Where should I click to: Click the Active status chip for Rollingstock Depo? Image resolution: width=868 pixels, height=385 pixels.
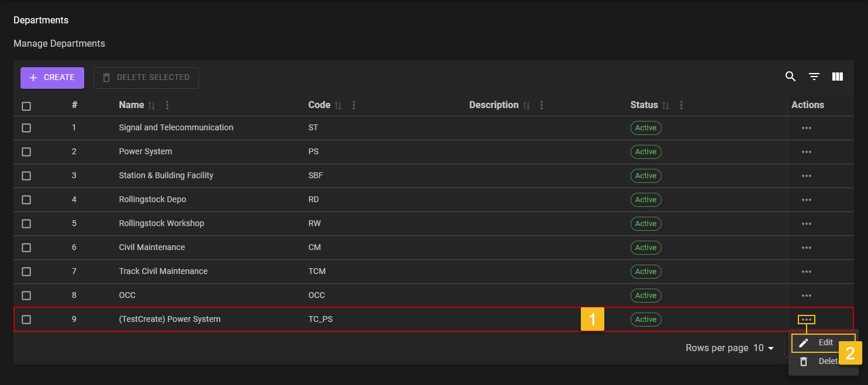tap(646, 200)
